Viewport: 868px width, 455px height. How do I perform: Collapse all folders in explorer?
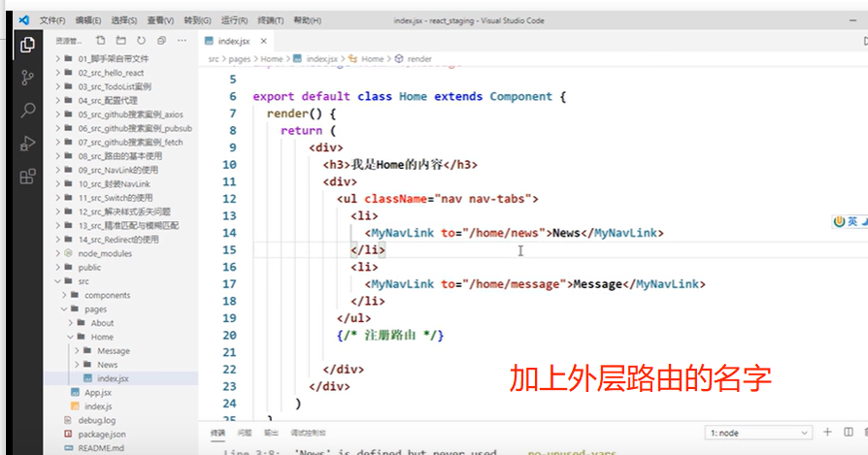click(161, 41)
